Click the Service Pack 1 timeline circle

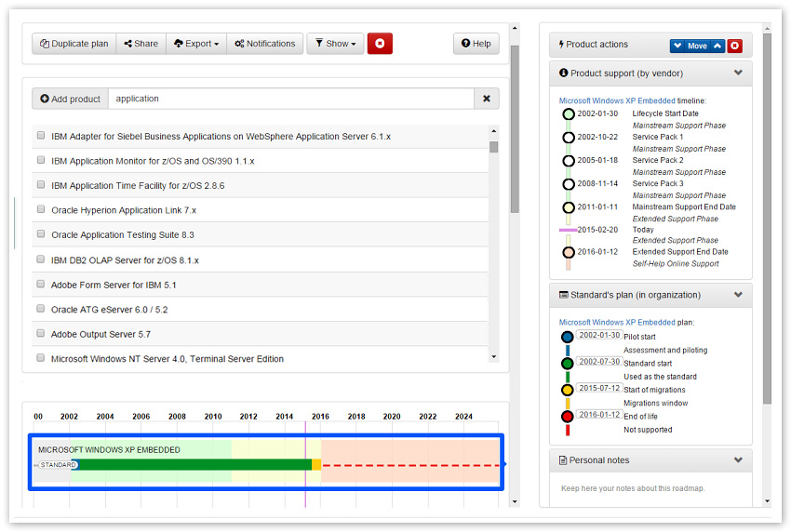(569, 137)
